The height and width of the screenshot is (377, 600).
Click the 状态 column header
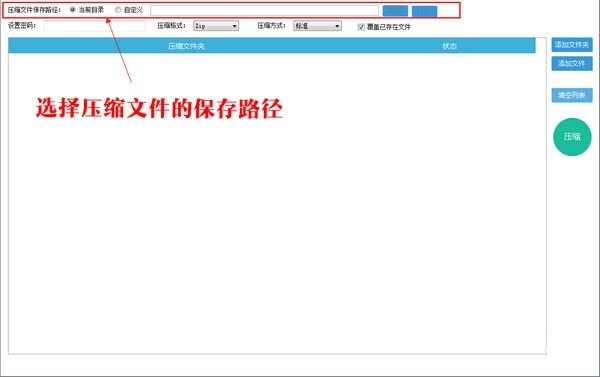click(449, 46)
